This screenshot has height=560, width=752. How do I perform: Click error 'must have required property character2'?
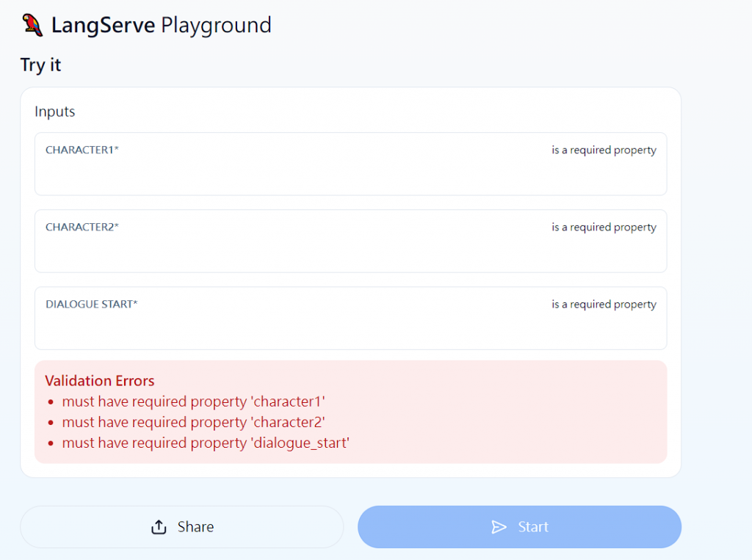(x=194, y=422)
